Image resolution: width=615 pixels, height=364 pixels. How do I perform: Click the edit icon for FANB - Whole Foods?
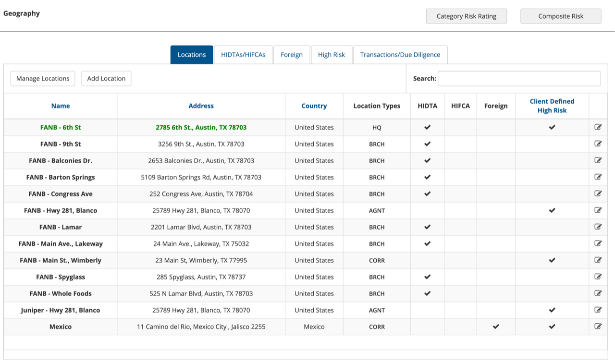point(598,293)
